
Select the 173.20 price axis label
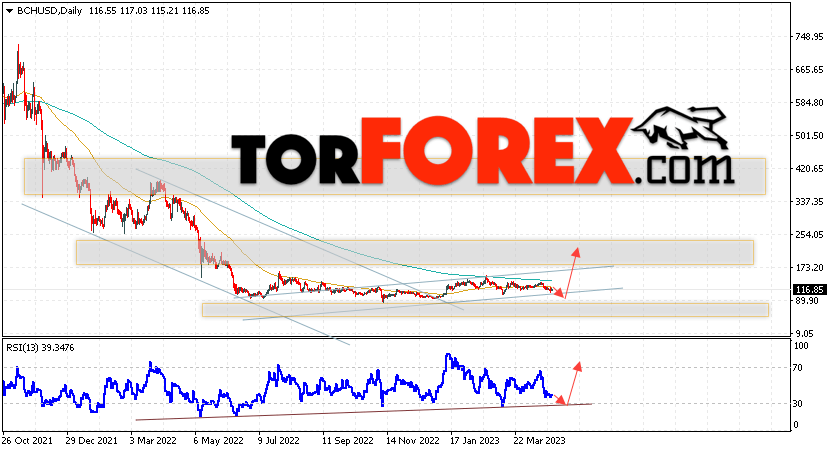(x=808, y=268)
